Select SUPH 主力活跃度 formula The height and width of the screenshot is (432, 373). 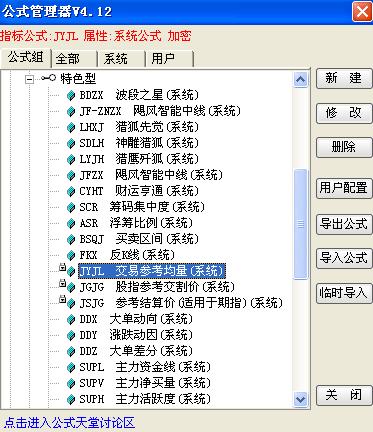(x=145, y=400)
